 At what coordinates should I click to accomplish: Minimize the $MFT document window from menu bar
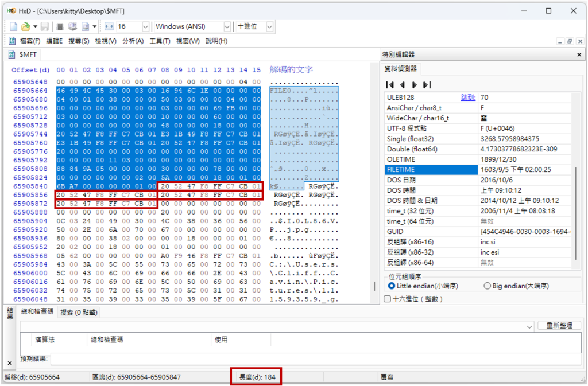click(560, 41)
